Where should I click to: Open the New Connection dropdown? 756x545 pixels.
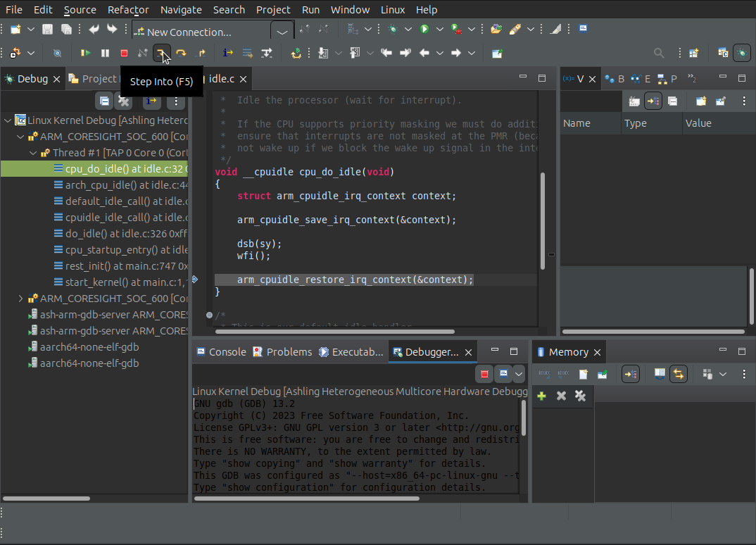pos(282,32)
